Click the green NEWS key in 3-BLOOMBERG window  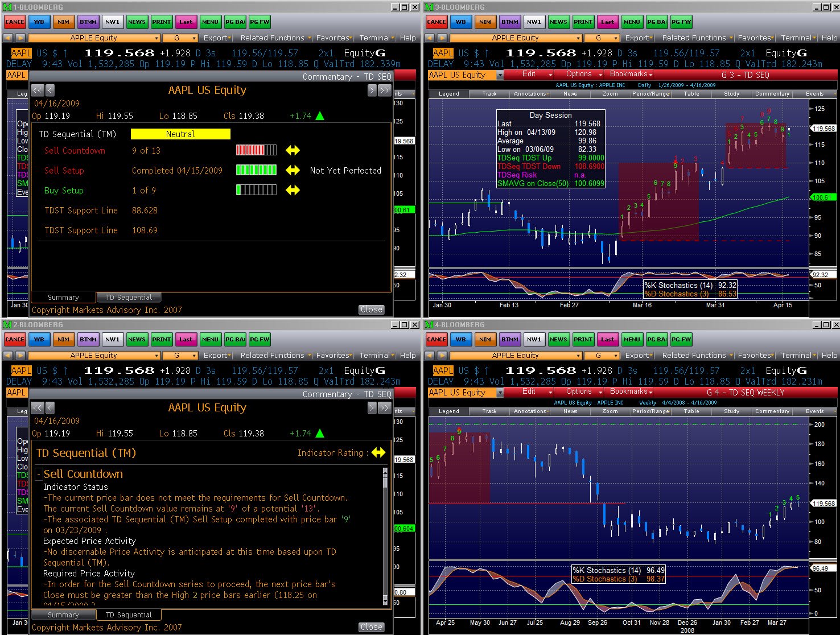coord(558,22)
